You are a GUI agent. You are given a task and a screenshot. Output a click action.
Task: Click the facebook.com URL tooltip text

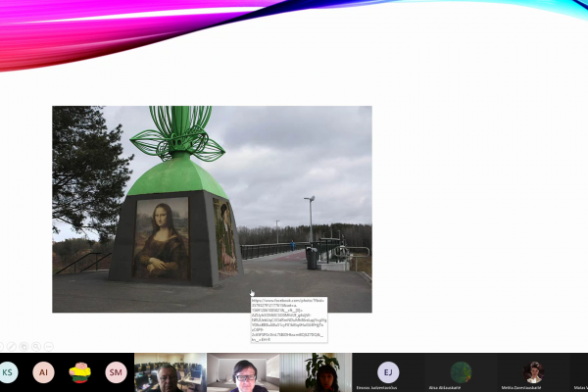coord(289,320)
